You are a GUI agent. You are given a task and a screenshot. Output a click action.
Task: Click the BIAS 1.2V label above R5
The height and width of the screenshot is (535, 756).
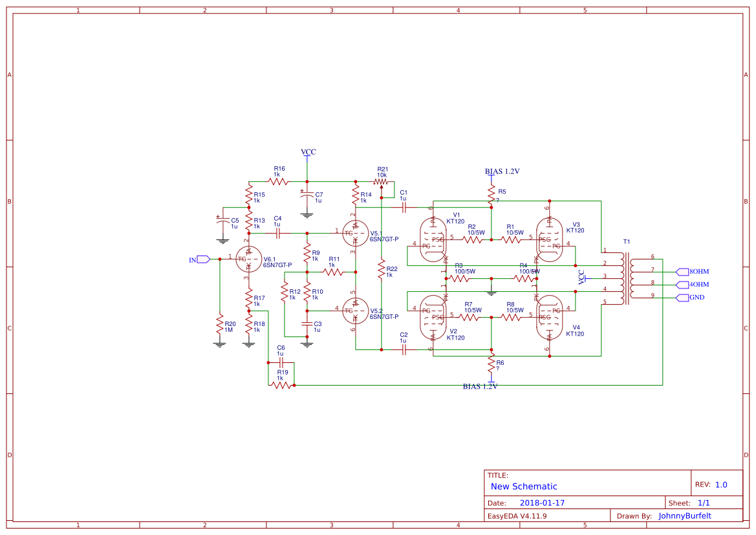(x=502, y=171)
